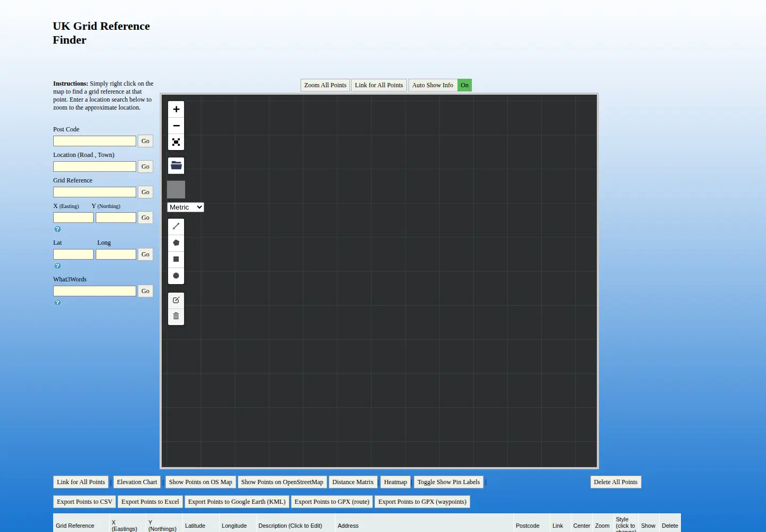Image resolution: width=766 pixels, height=532 pixels.
Task: Select the draw circle tool
Action: tap(176, 276)
